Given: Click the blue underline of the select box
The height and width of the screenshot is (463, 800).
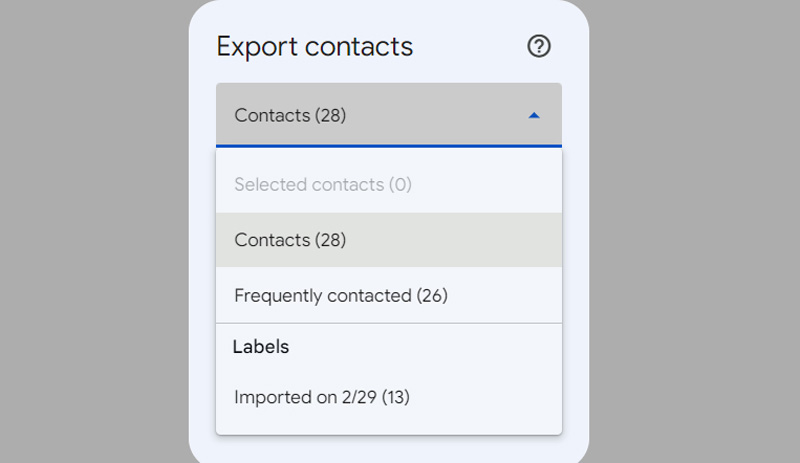Looking at the screenshot, I should pos(389,146).
